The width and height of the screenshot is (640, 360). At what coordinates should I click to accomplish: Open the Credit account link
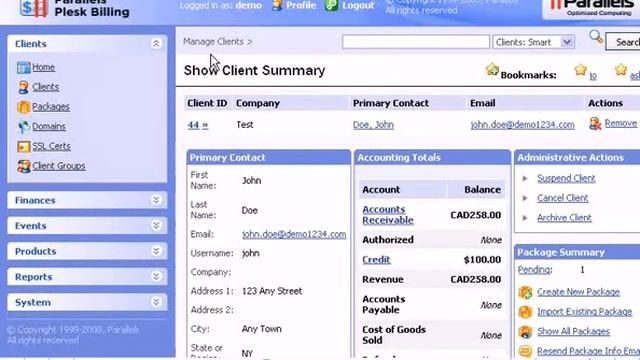point(376,260)
